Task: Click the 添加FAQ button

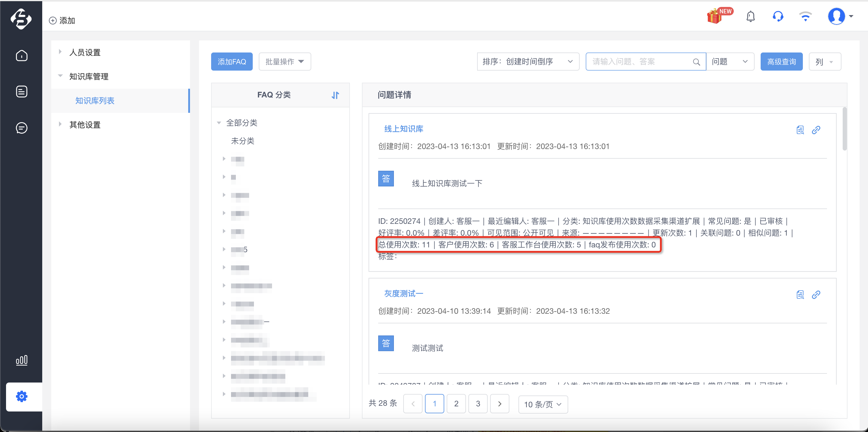Action: pos(232,62)
